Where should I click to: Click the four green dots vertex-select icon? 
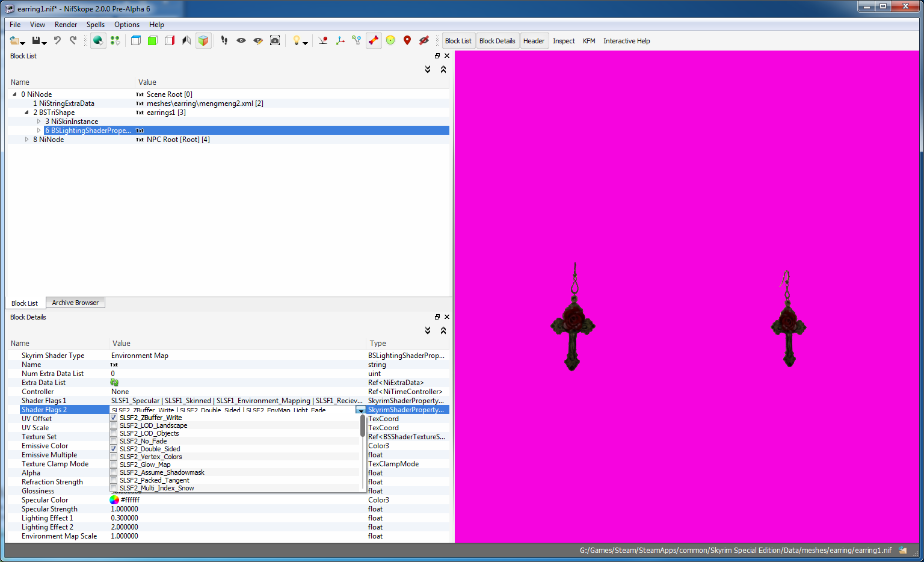click(115, 40)
